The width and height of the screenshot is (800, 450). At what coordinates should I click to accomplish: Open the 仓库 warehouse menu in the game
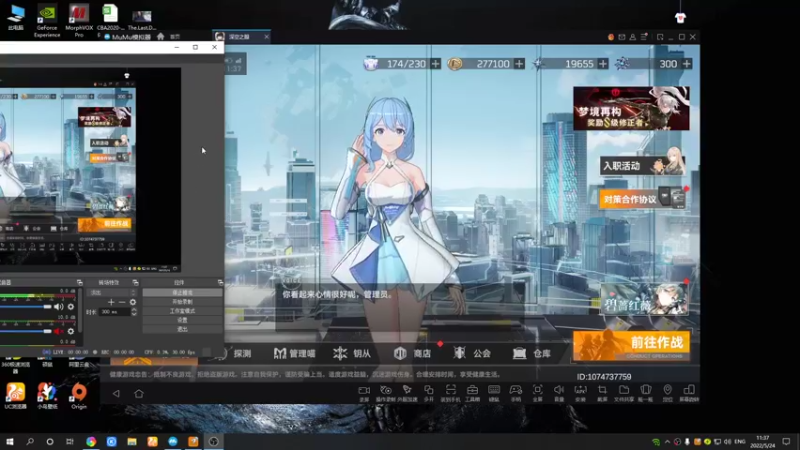[532, 353]
